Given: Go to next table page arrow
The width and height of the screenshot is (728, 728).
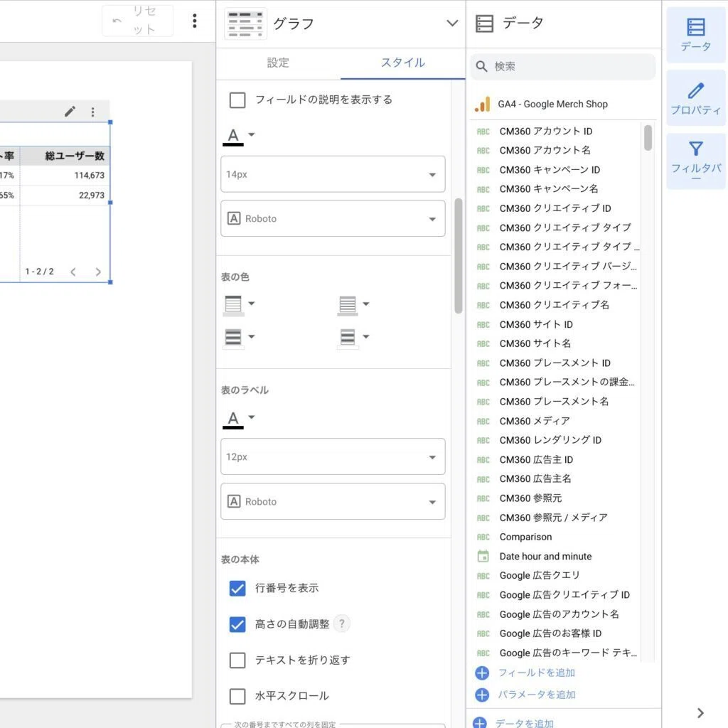Looking at the screenshot, I should pos(98,272).
